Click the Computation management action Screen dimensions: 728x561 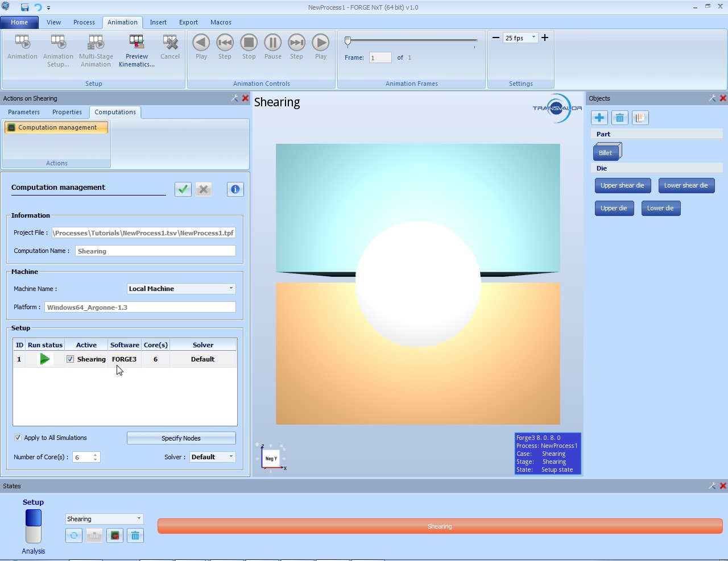(56, 127)
